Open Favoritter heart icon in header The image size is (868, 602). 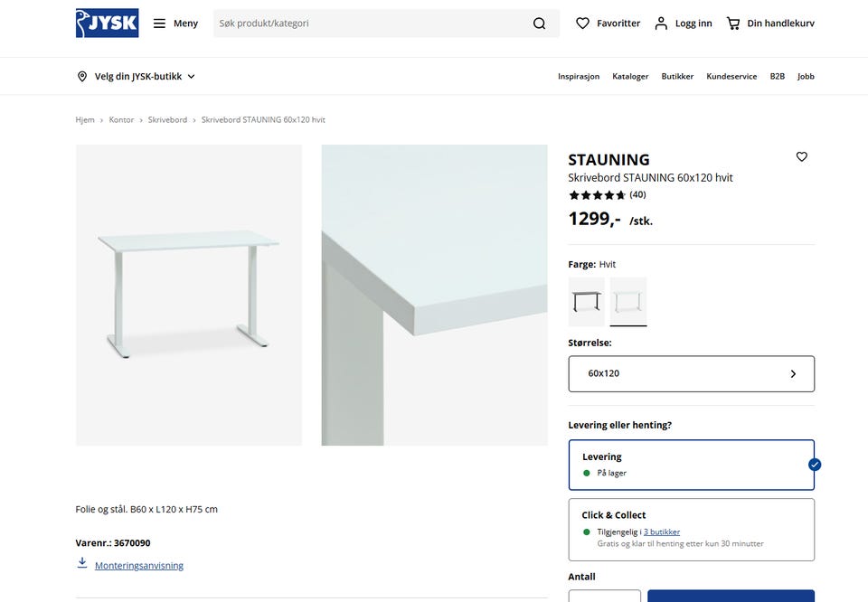[x=582, y=24]
